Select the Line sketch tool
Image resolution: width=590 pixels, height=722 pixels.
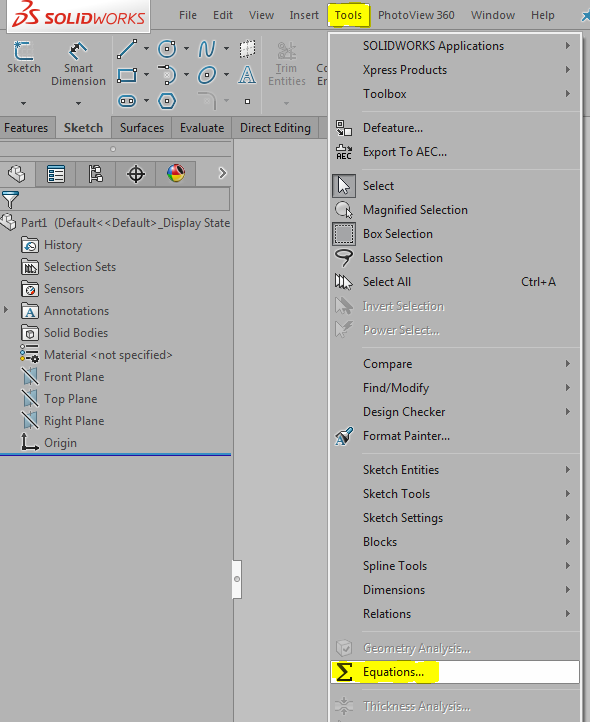[127, 49]
